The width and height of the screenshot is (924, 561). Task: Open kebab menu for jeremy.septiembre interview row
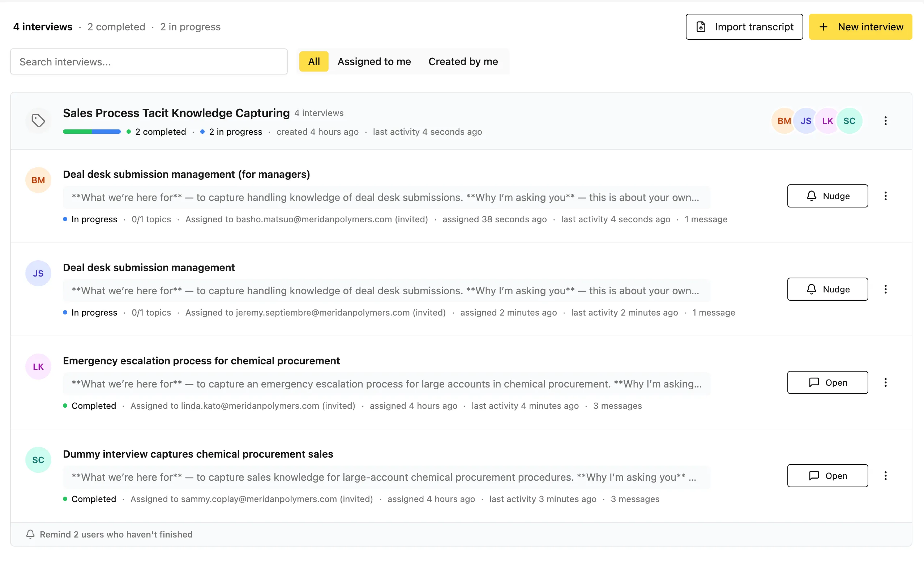tap(885, 289)
